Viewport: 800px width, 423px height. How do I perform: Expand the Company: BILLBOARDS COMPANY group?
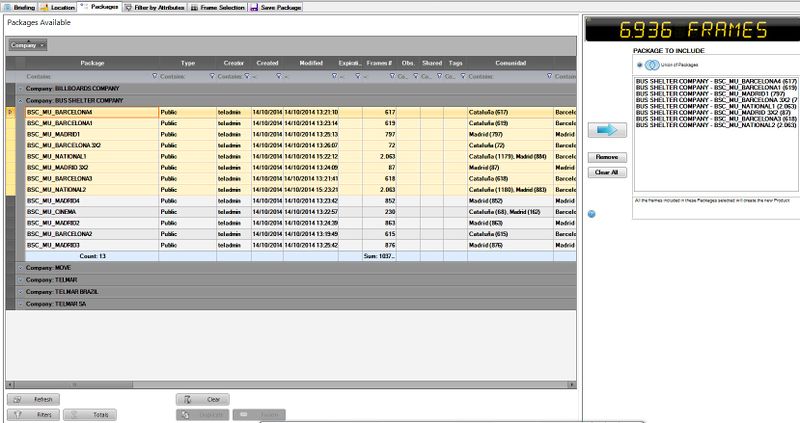[21, 88]
